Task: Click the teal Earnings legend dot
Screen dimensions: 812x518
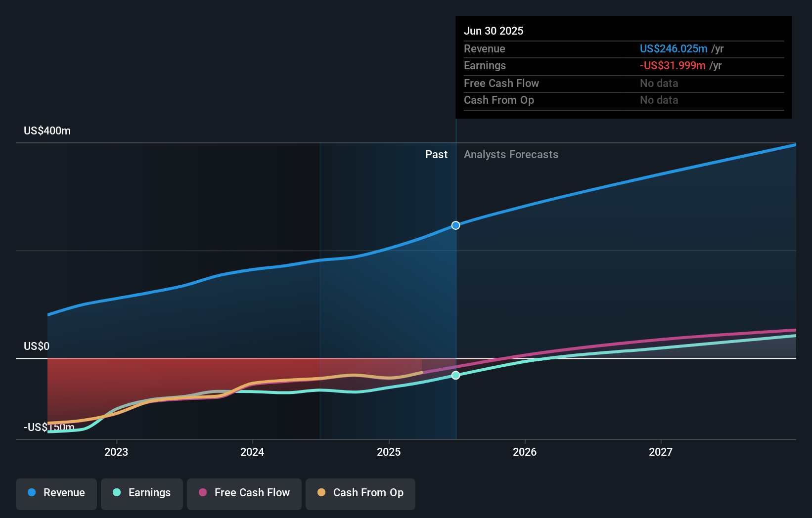Action: tap(117, 492)
